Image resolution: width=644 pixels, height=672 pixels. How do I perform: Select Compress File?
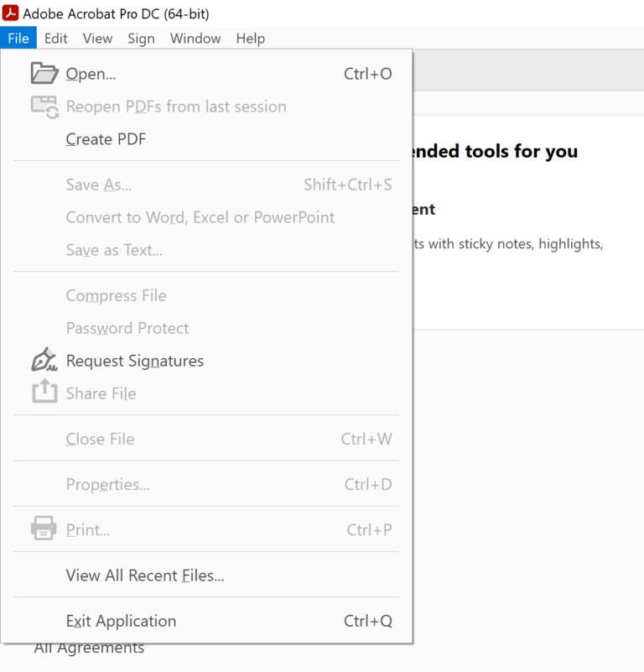[116, 295]
